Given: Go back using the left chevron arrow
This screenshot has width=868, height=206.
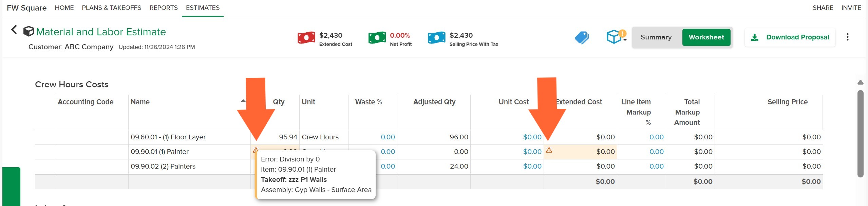Looking at the screenshot, I should 14,30.
